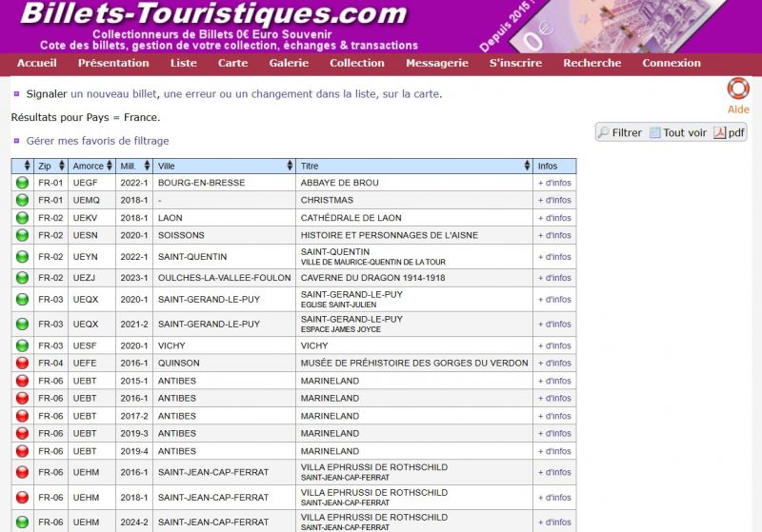The width and height of the screenshot is (762, 532).
Task: Go to the Messagerie menu item
Action: [436, 64]
